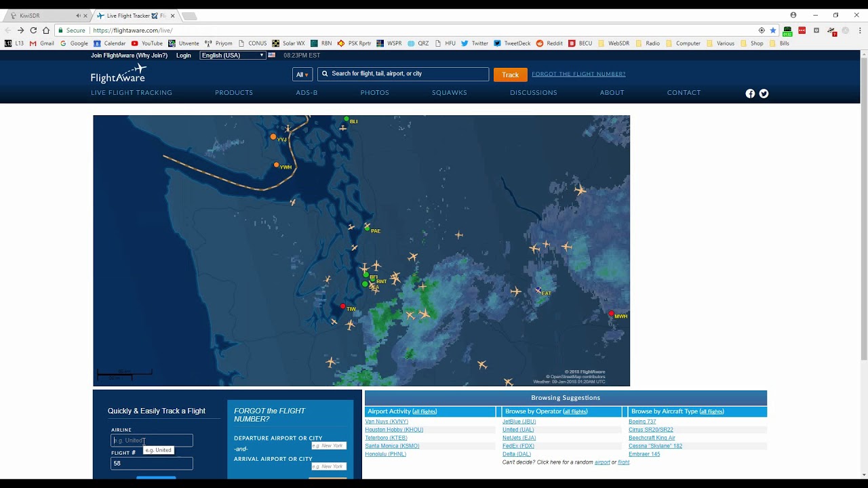Viewport: 868px width, 488px height.
Task: Select the YWH airport marker on map
Action: coord(276,165)
